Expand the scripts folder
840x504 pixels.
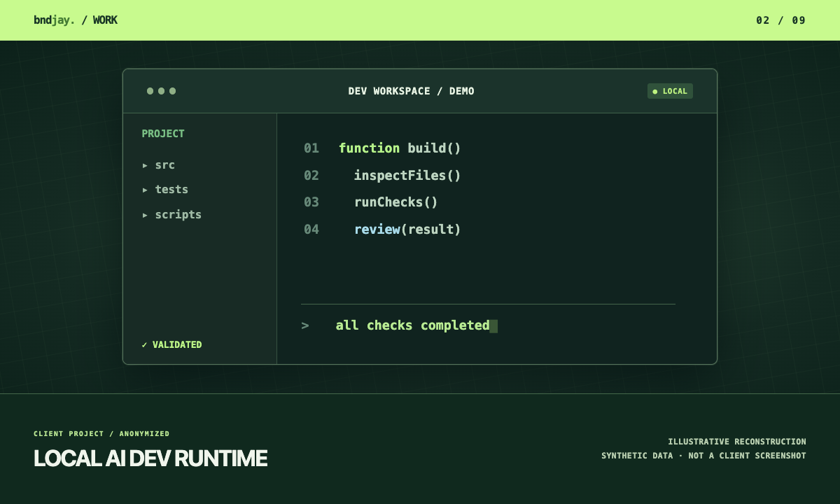tap(172, 215)
